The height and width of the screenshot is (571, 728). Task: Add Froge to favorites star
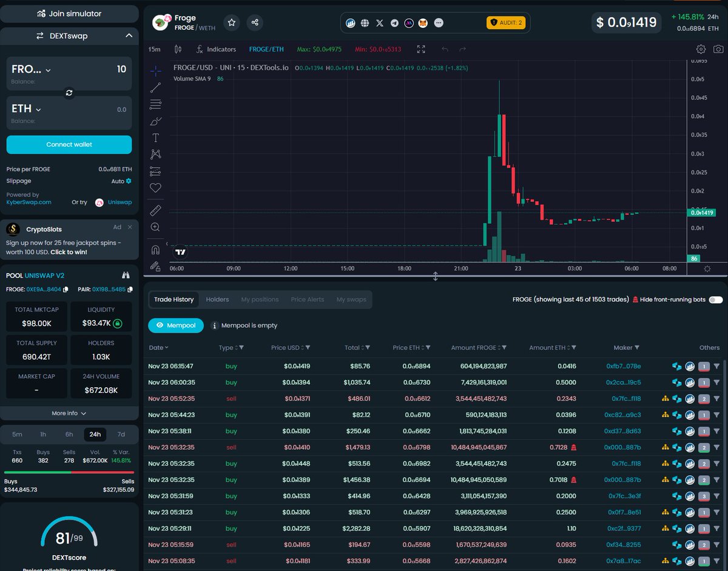coord(232,22)
